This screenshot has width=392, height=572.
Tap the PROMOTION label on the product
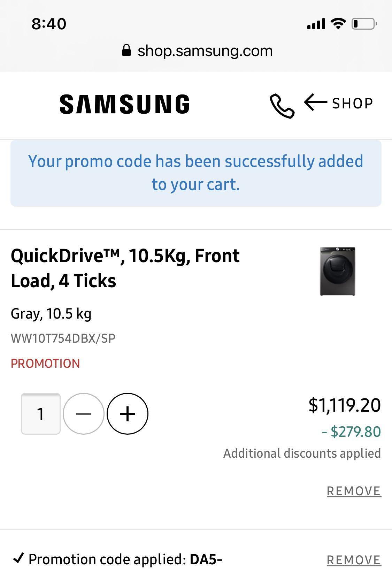coord(45,364)
